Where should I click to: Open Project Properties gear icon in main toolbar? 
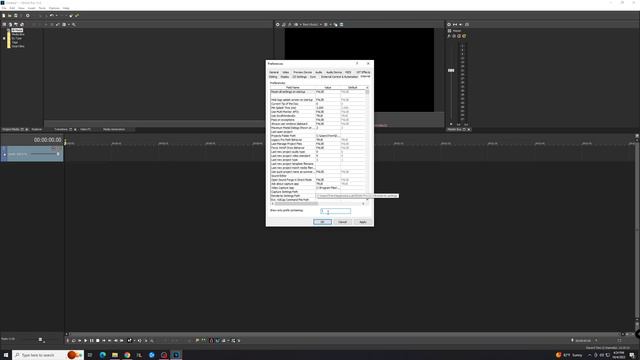click(28, 16)
